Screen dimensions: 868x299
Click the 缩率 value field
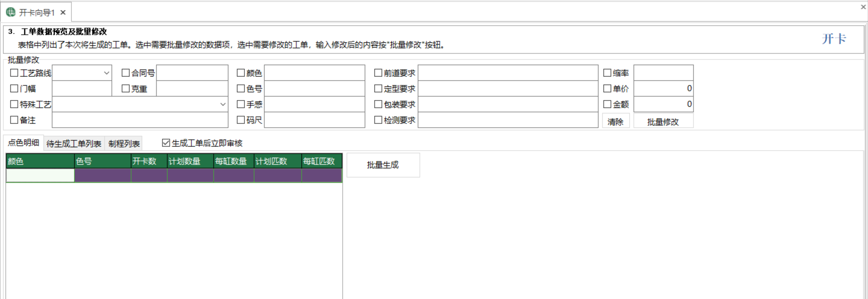(663, 73)
